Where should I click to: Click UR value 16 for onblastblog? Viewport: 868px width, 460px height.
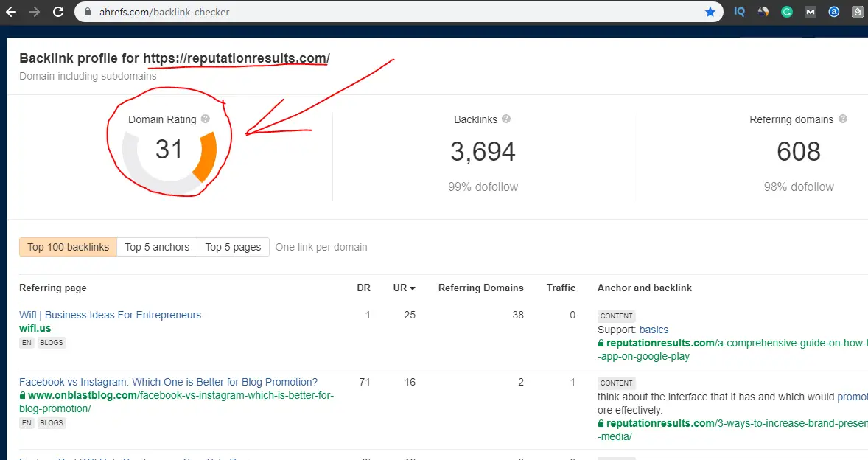point(410,382)
